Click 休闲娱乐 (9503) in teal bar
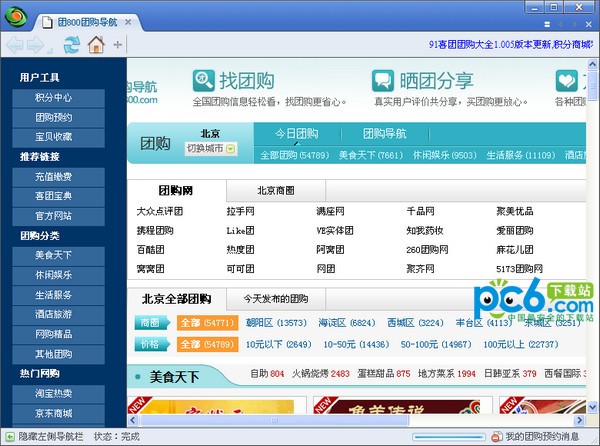 445,155
